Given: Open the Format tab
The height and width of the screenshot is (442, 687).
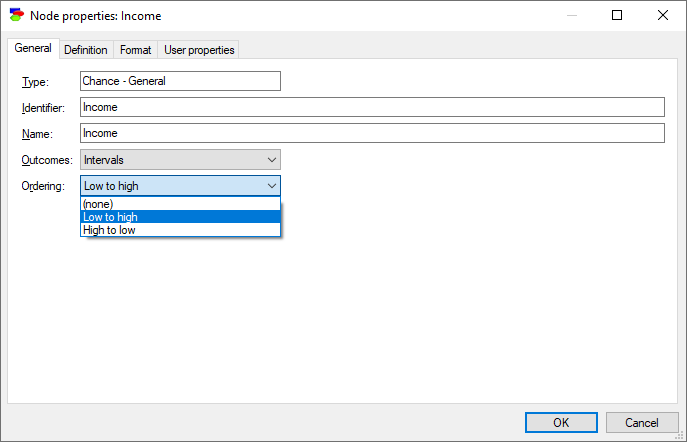Looking at the screenshot, I should [135, 50].
